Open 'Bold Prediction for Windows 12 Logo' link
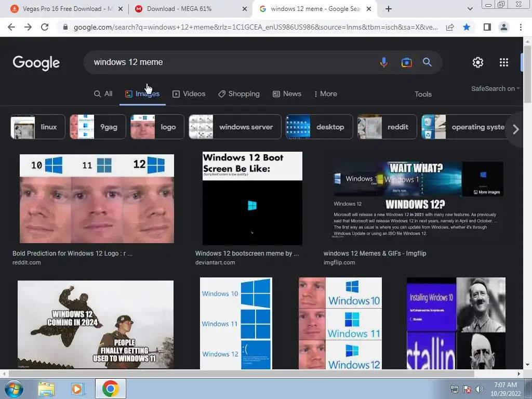The height and width of the screenshot is (399, 532). click(x=72, y=254)
